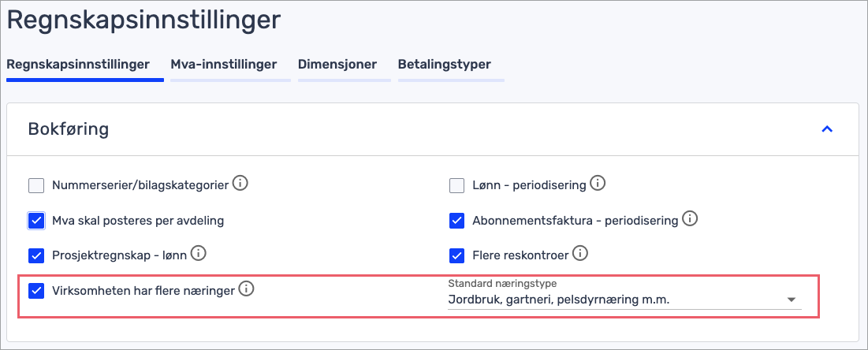Click info icon next to Lønn - periodisering
Screen dimensions: 868x350
pos(598,184)
